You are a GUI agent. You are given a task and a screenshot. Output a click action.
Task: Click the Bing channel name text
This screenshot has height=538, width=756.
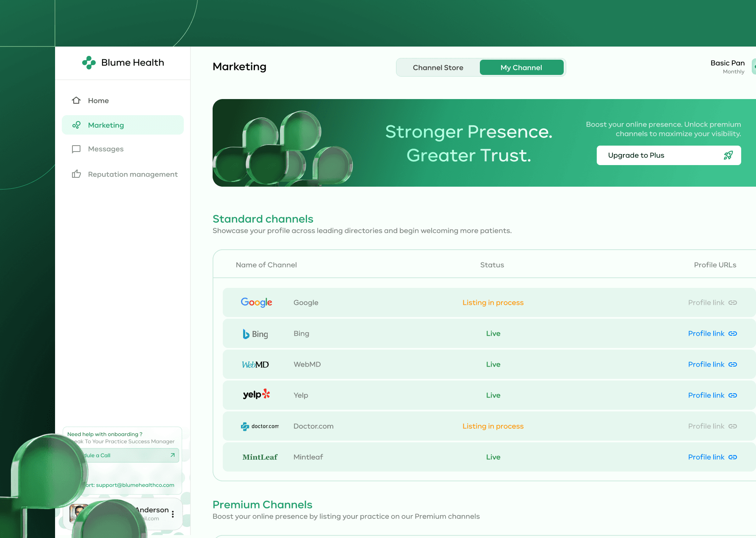tap(301, 334)
